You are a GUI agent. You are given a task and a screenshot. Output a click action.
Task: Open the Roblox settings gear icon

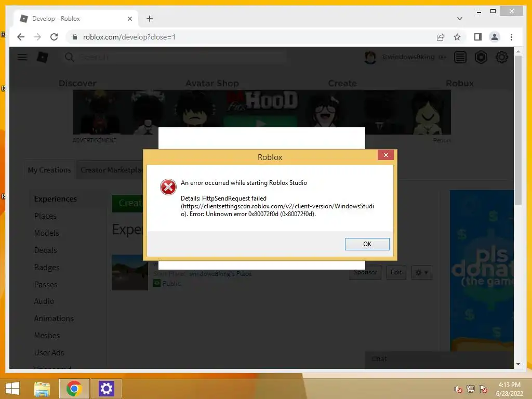[501, 57]
